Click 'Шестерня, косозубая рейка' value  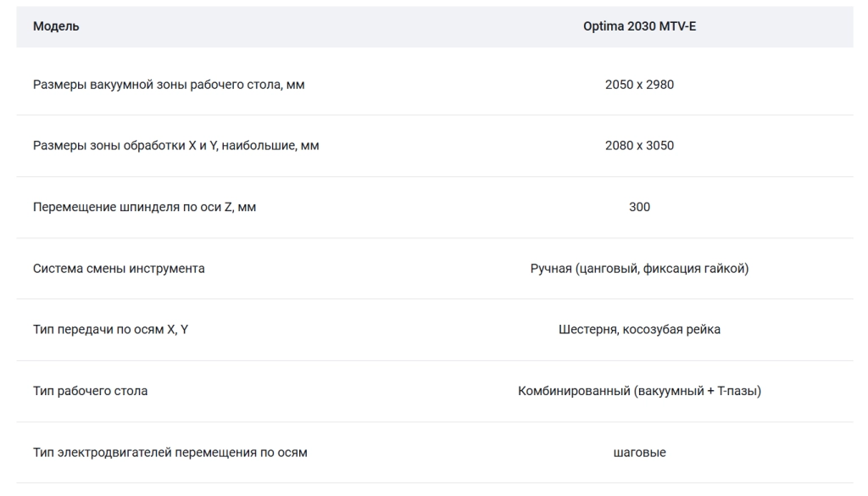click(639, 329)
